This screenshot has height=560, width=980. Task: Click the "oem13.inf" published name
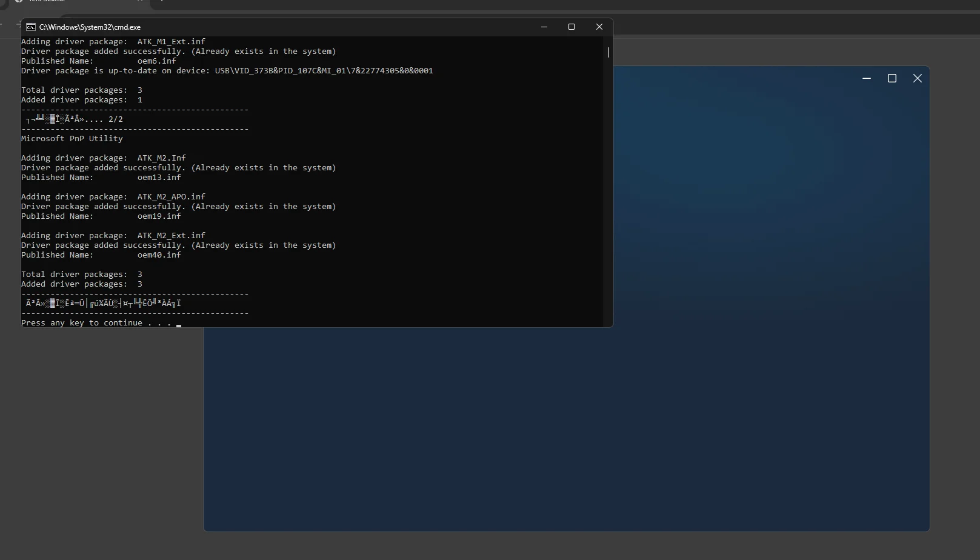(x=159, y=178)
